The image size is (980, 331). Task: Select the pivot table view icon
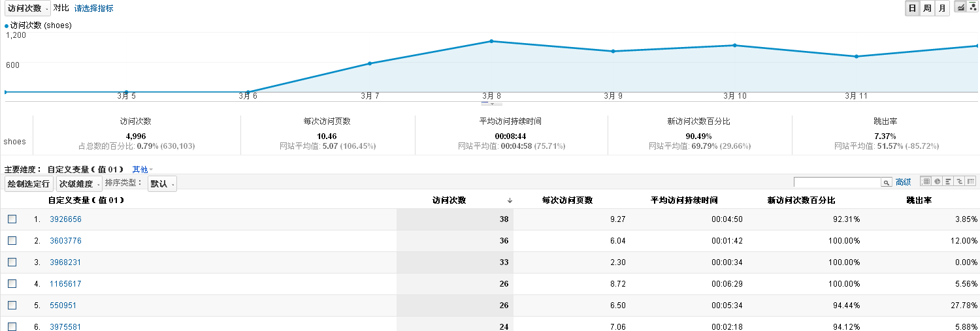click(971, 181)
